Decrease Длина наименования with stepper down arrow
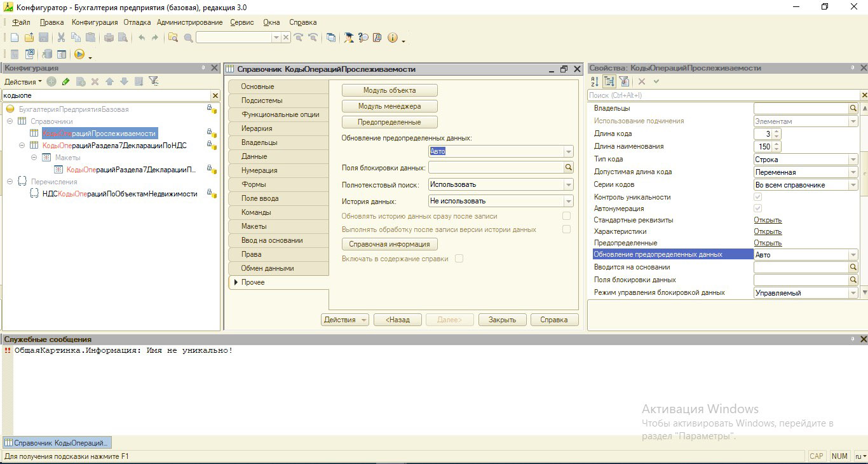The height and width of the screenshot is (464, 868). coord(776,149)
